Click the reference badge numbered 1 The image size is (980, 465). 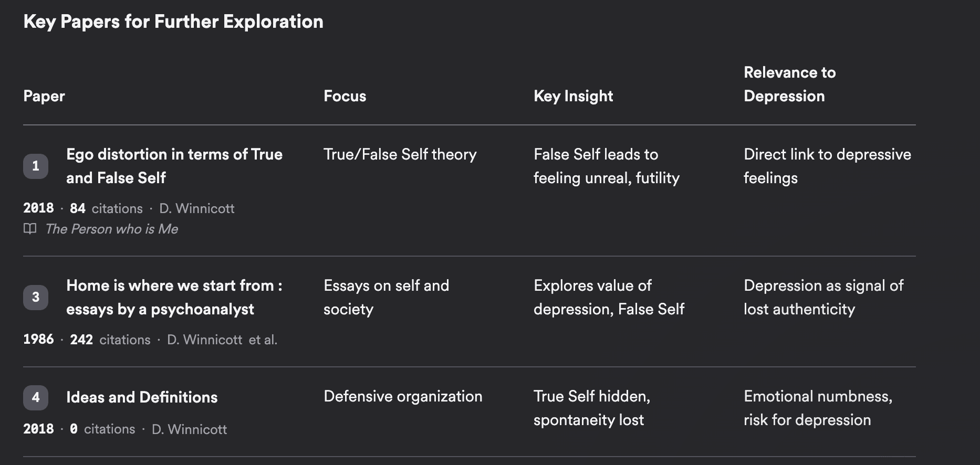[x=36, y=166]
